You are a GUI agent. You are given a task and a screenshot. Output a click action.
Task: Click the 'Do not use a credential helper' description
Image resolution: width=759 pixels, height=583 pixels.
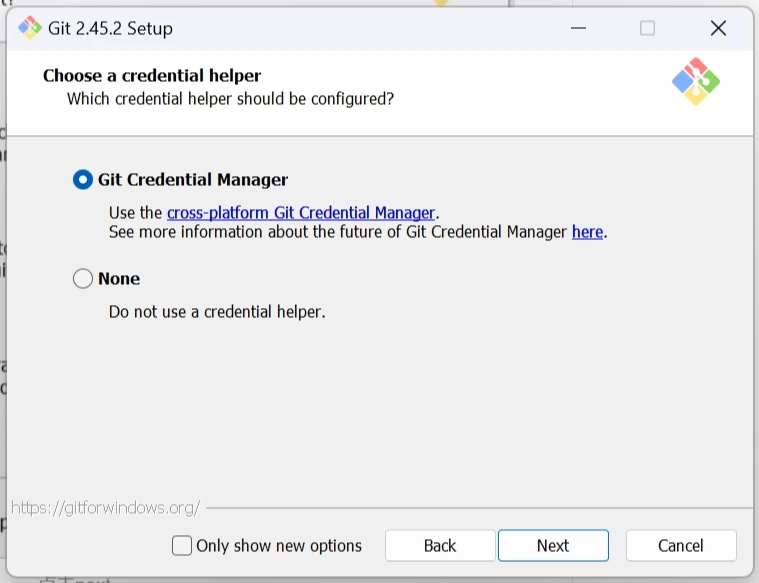[x=217, y=312]
